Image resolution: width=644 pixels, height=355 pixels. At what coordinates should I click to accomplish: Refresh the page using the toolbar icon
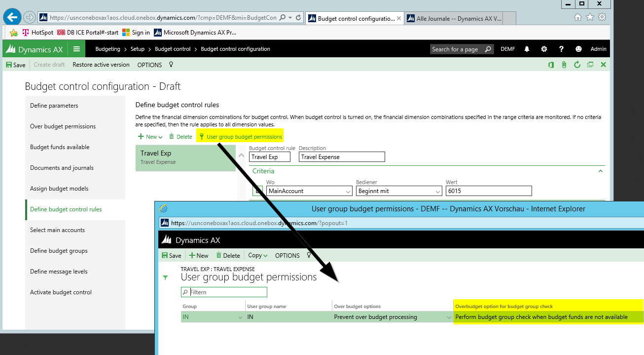point(577,65)
